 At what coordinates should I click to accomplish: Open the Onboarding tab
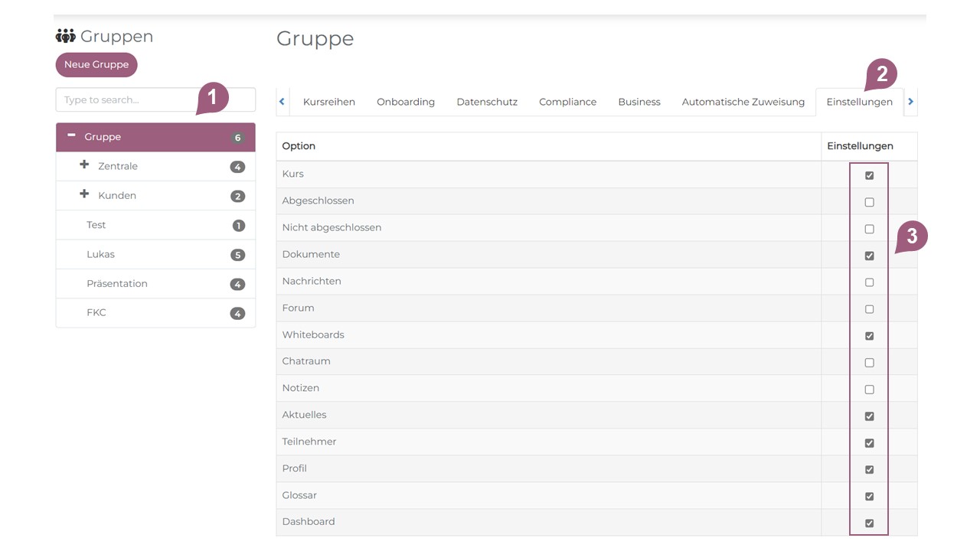[405, 102]
